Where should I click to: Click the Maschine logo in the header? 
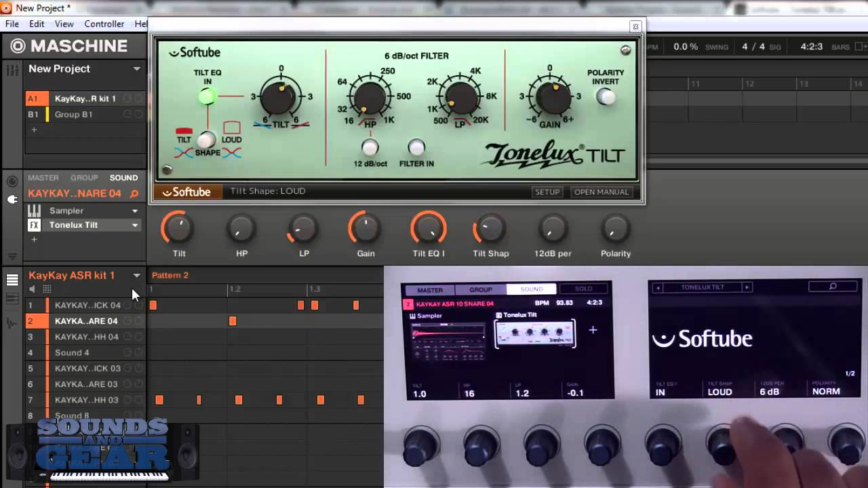68,45
